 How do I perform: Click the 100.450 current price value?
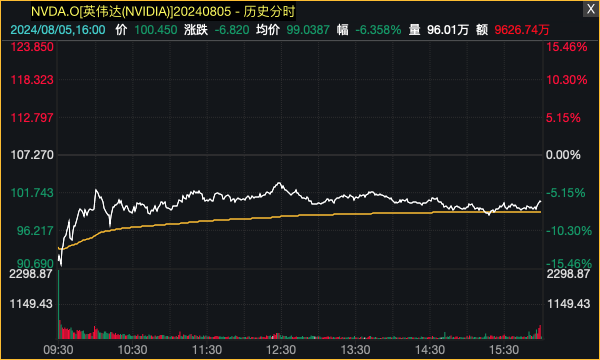(x=156, y=30)
